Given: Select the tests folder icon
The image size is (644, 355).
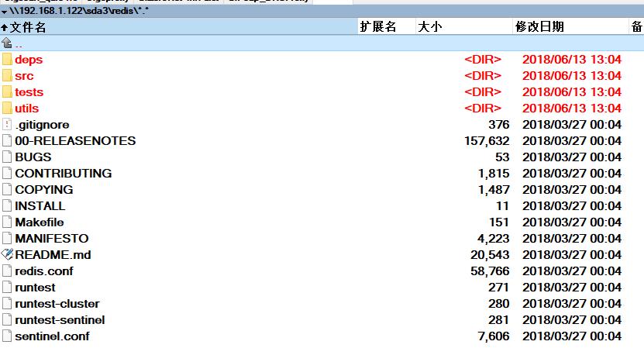Looking at the screenshot, I should point(7,92).
